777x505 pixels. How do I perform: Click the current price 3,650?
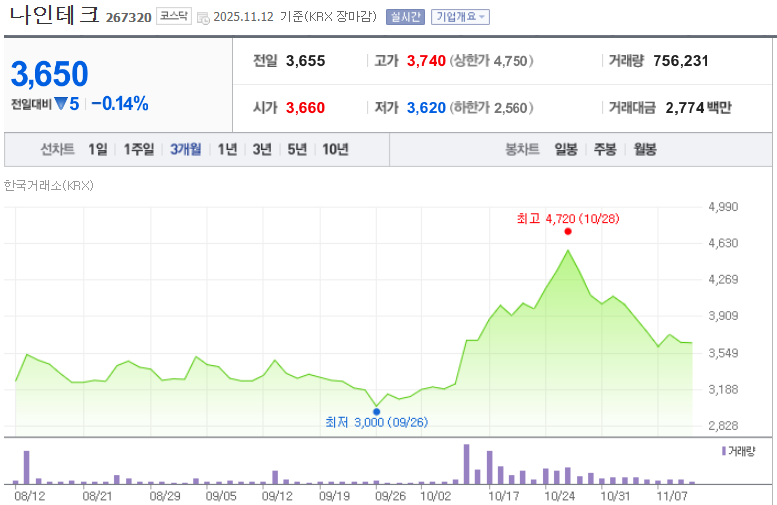click(x=50, y=74)
